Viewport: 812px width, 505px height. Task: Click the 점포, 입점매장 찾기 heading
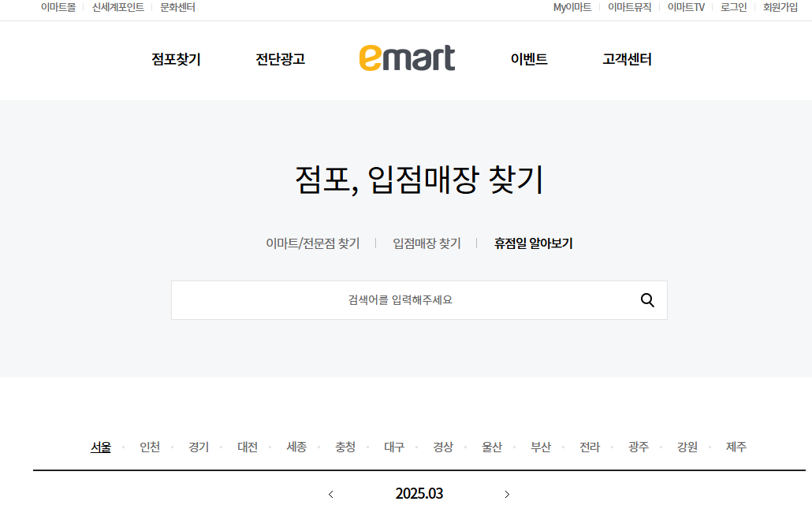click(x=419, y=180)
